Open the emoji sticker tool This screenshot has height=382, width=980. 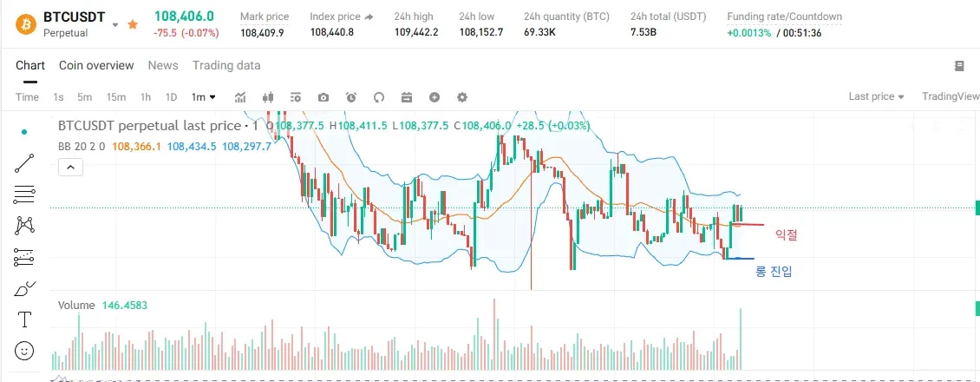tap(25, 351)
